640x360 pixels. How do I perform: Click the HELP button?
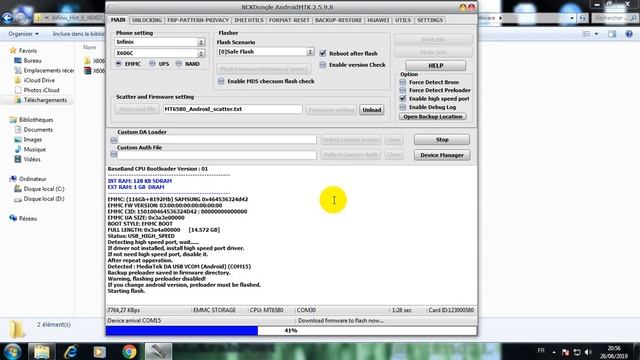(x=436, y=65)
